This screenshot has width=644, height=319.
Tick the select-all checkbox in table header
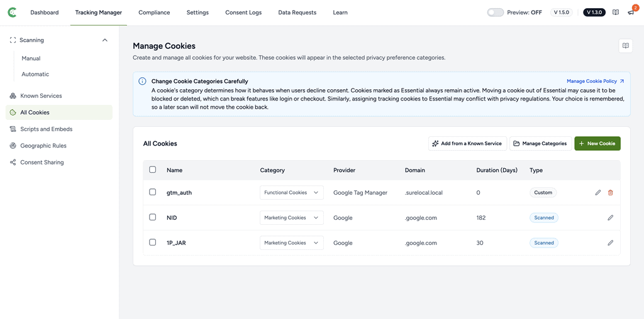152,170
